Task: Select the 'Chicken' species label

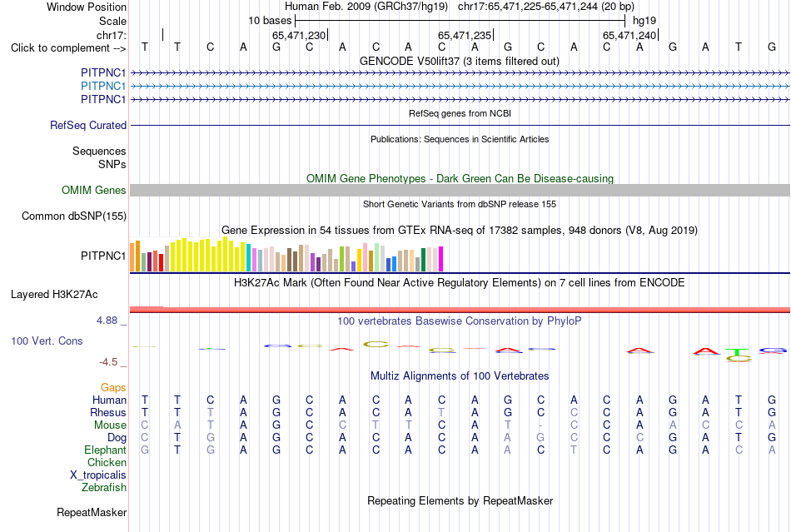Action: pos(107,462)
